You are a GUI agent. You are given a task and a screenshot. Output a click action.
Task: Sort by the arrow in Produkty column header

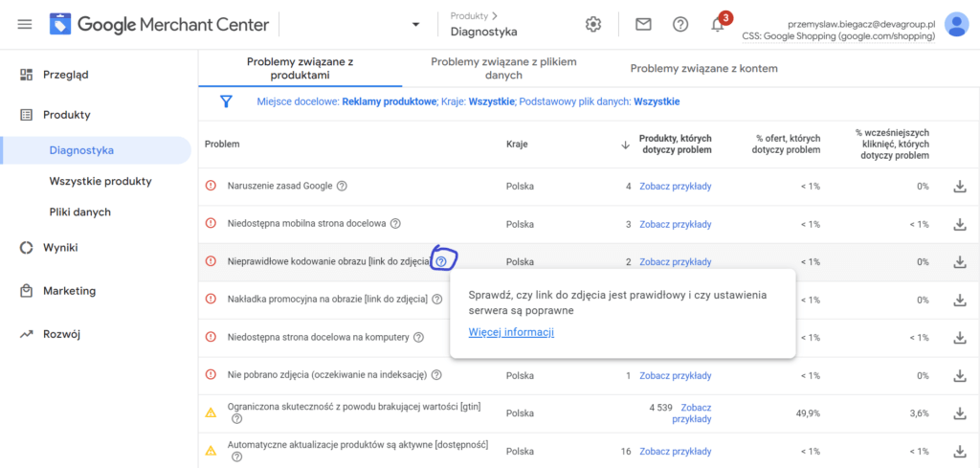(625, 145)
